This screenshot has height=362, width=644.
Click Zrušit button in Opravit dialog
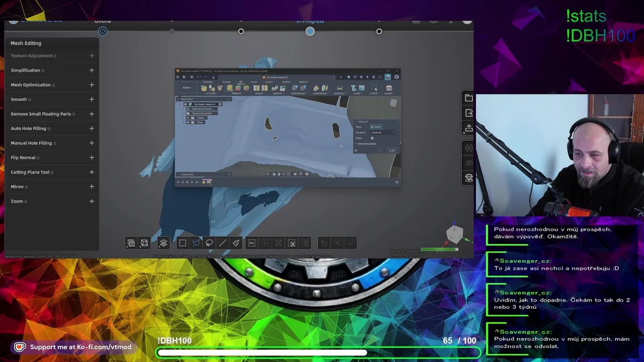pyautogui.click(x=392, y=150)
